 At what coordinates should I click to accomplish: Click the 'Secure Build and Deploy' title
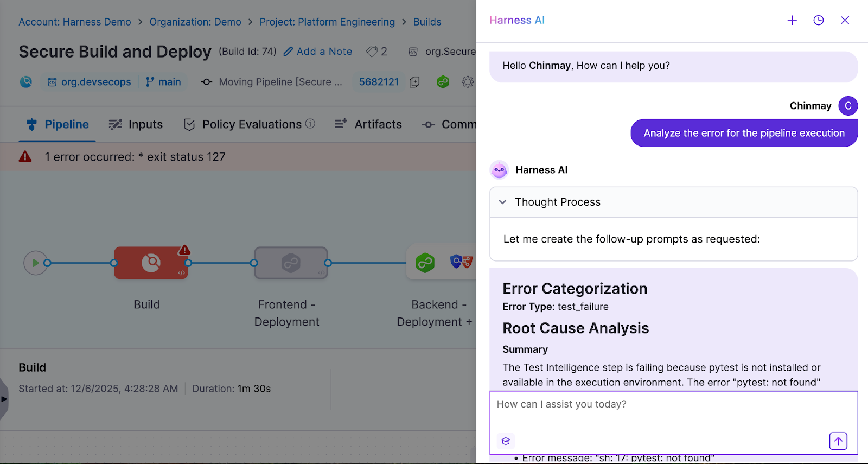pos(115,52)
